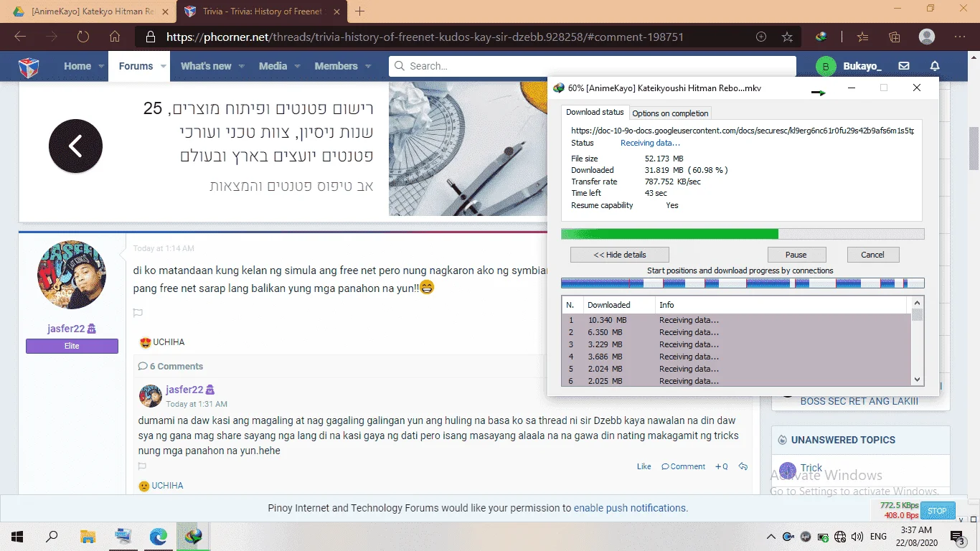The width and height of the screenshot is (980, 551).
Task: Bookmark this page with the star icon
Action: tap(787, 37)
